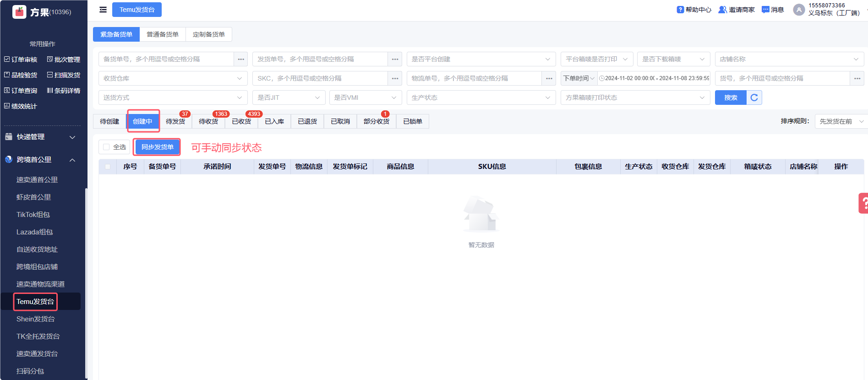The image size is (868, 380).
Task: Open 绩效统计 shortcut
Action: (21, 106)
